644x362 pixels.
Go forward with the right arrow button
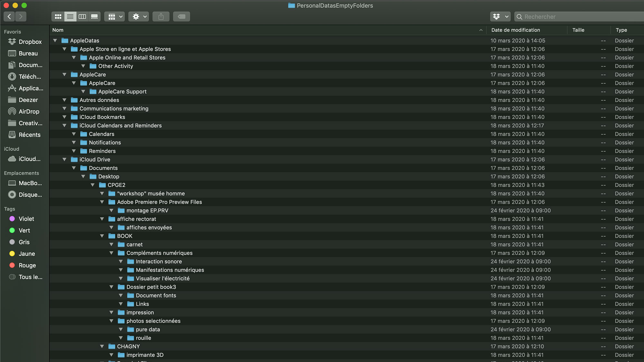21,16
